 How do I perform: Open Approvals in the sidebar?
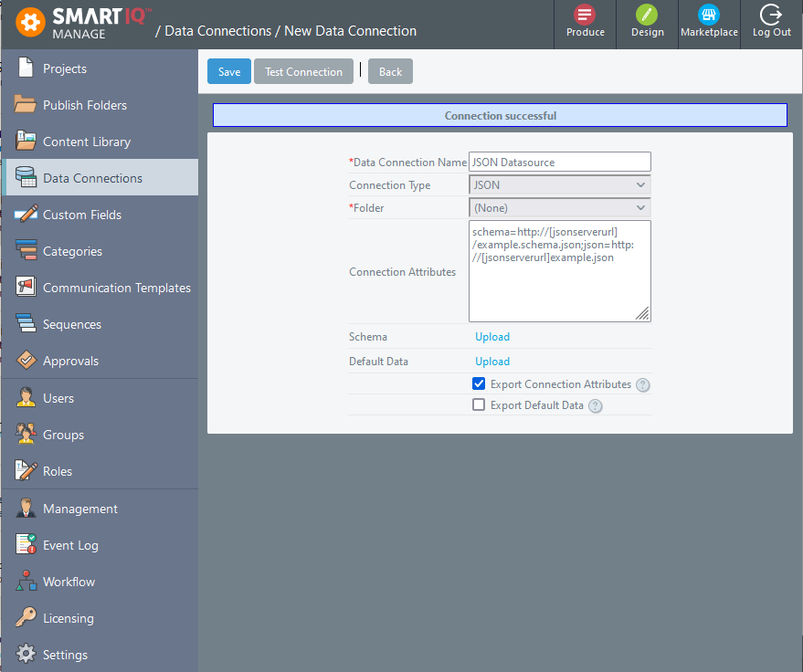[x=70, y=361]
